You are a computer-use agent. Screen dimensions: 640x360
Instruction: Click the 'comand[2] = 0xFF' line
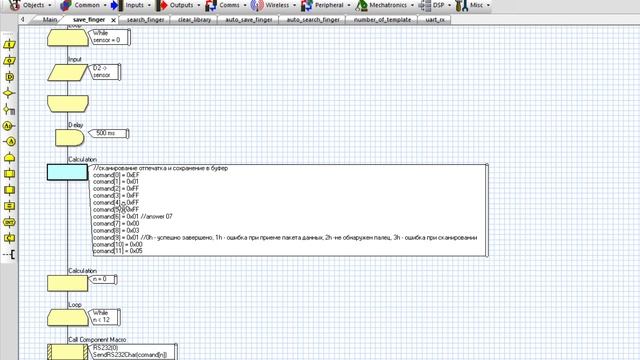pyautogui.click(x=116, y=189)
